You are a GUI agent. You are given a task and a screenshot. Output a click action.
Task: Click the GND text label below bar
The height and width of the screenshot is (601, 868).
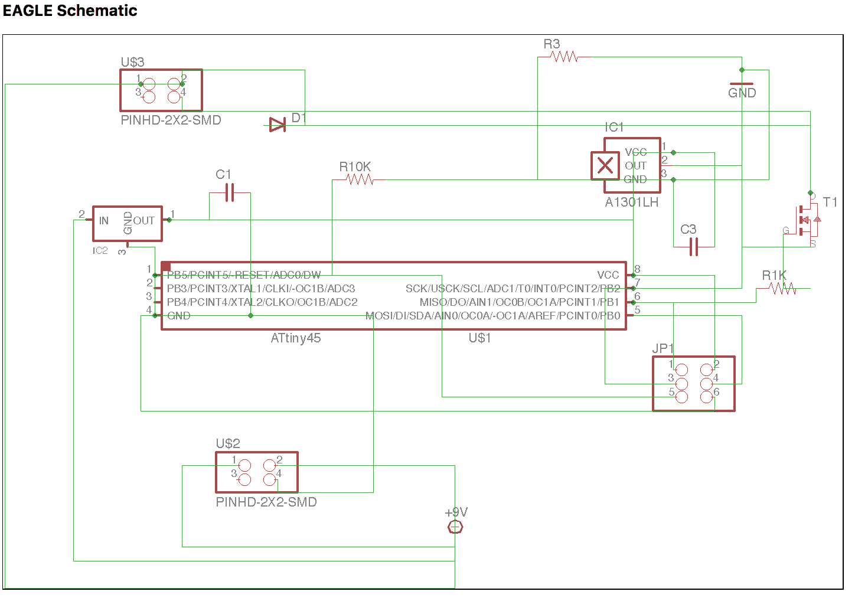tap(742, 93)
